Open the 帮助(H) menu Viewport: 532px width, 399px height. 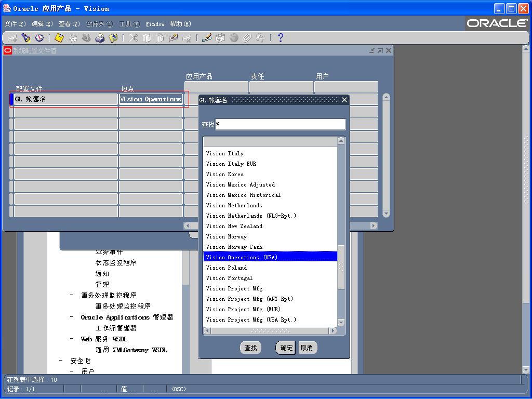pos(180,24)
